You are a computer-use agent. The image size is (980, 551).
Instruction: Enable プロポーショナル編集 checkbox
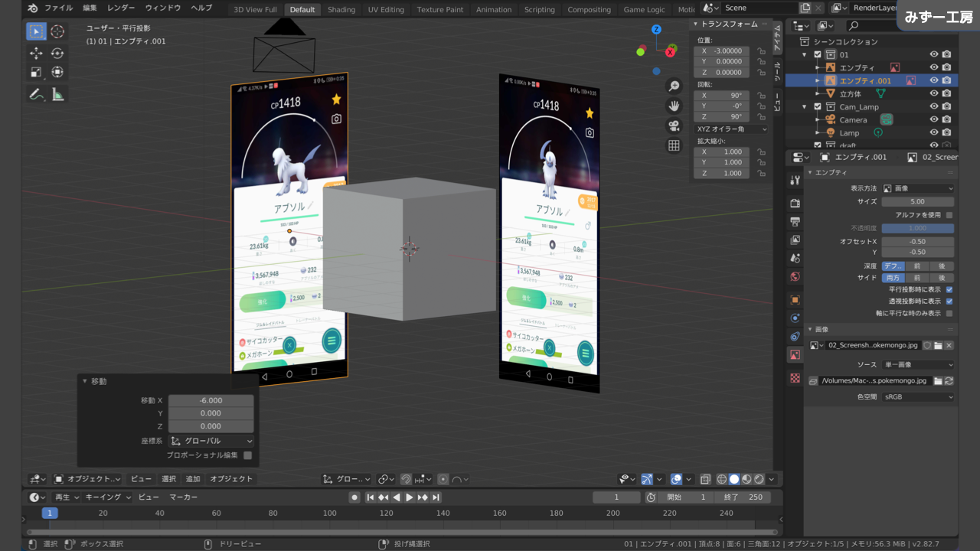tap(247, 455)
